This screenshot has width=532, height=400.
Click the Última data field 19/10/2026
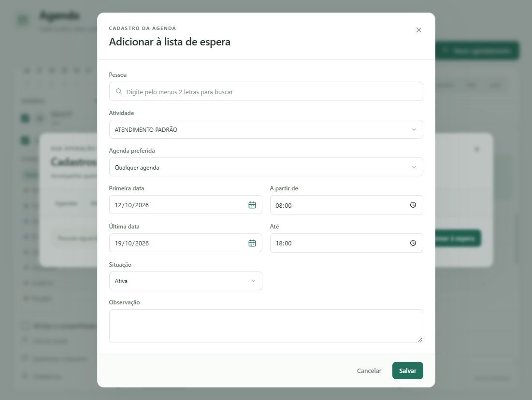pyautogui.click(x=186, y=243)
